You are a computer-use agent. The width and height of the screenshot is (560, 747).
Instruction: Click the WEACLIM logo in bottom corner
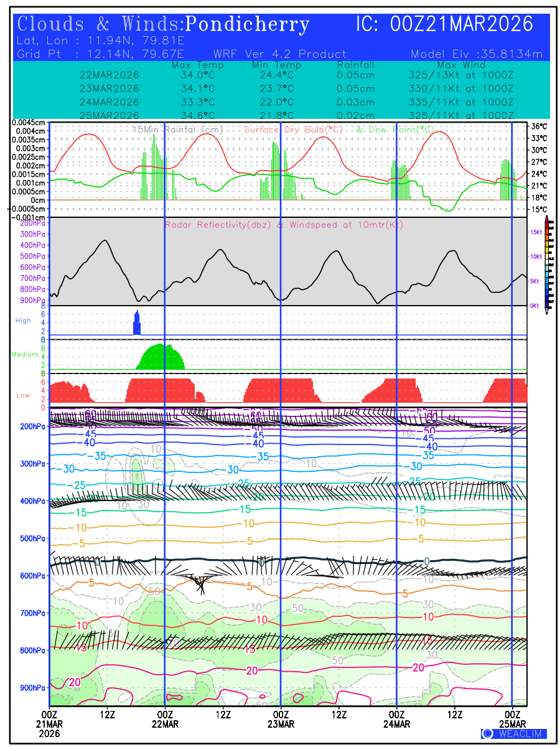(513, 733)
